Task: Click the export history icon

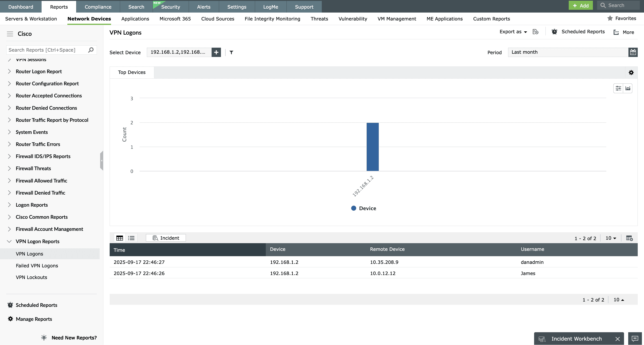Action: tap(535, 32)
